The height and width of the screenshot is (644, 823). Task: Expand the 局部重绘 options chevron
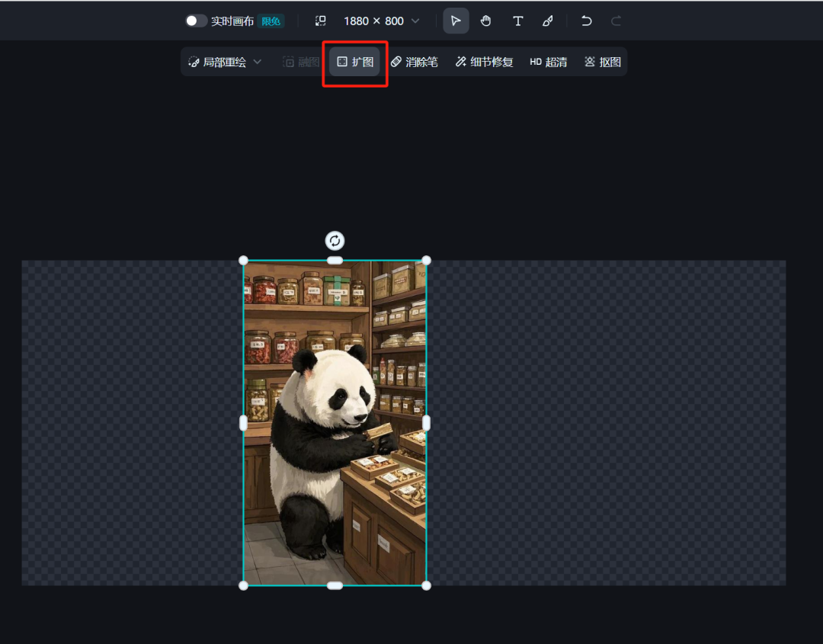coord(258,62)
